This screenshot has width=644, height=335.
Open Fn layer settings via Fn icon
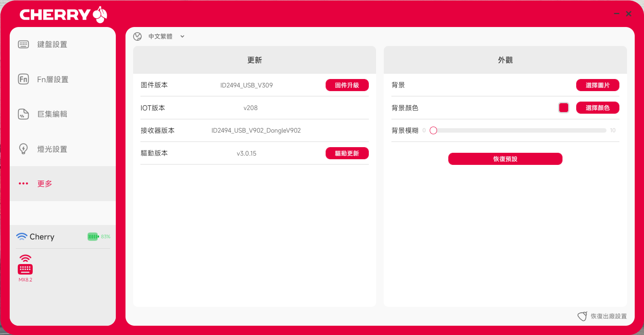tap(23, 79)
